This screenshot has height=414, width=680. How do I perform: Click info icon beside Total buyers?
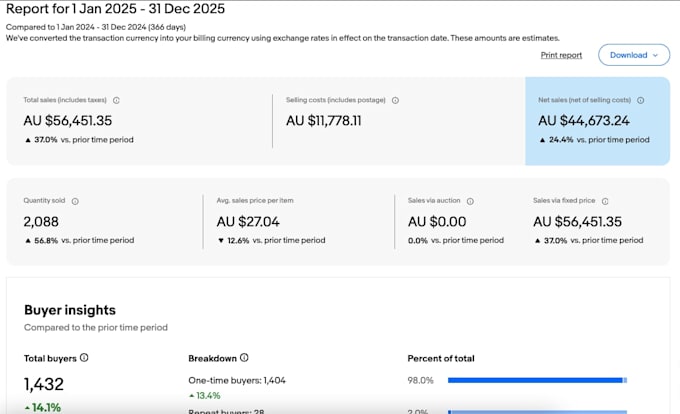84,358
